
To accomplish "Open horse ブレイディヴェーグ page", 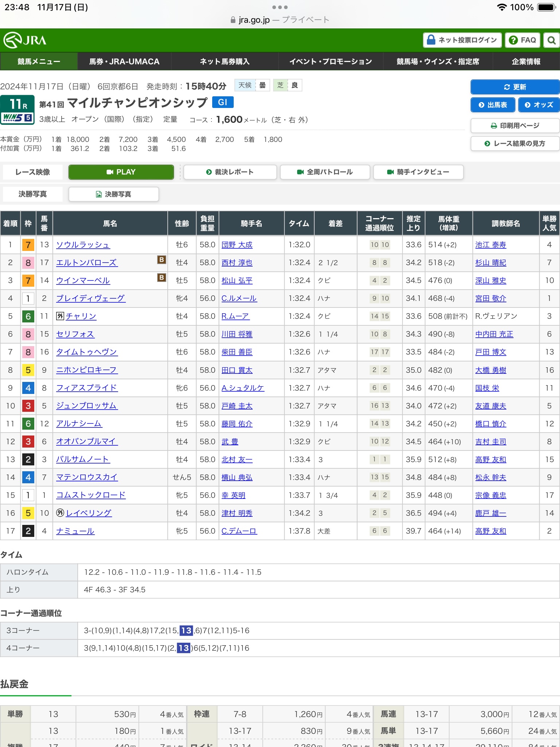I will pos(91,298).
